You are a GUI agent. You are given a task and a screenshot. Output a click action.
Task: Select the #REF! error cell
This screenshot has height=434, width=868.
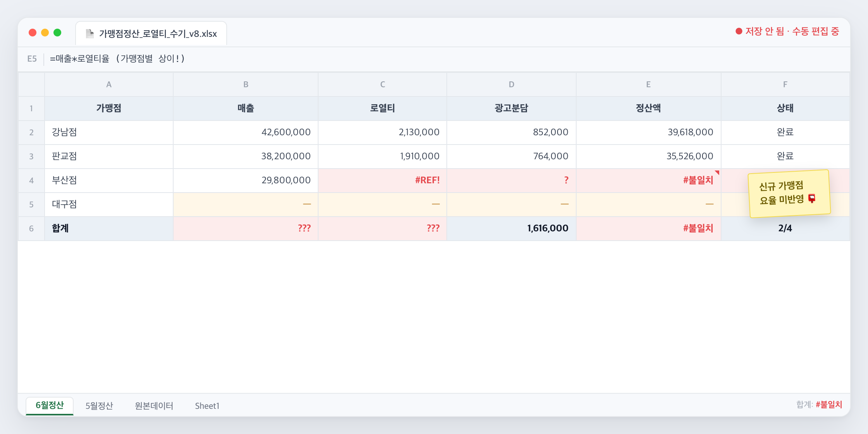(382, 180)
